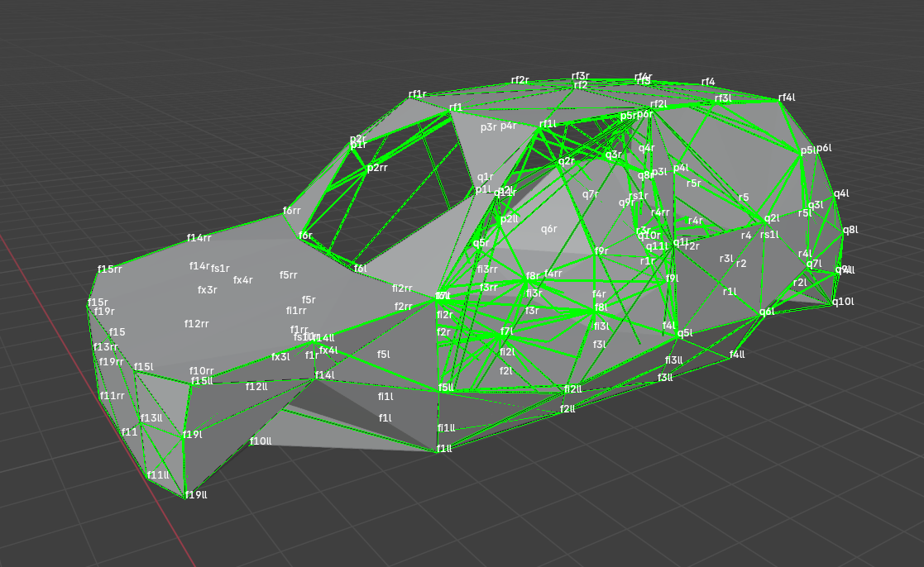Select the "rf2r" node label
Viewport: 924px width, 567px height.
[519, 80]
